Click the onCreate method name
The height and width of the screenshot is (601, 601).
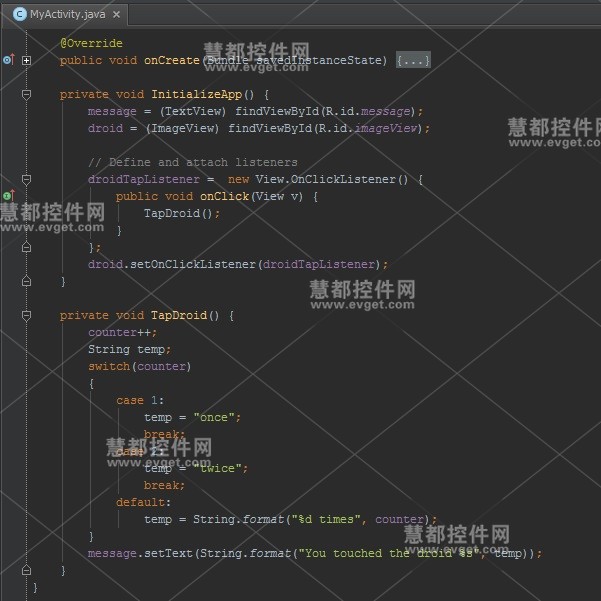tap(172, 60)
